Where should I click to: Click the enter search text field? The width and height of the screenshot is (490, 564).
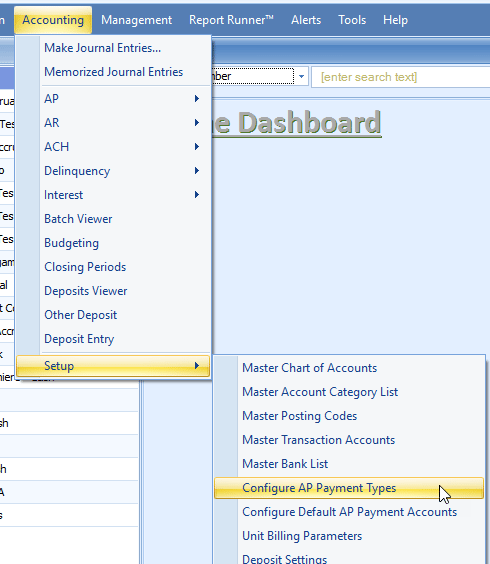(x=401, y=77)
